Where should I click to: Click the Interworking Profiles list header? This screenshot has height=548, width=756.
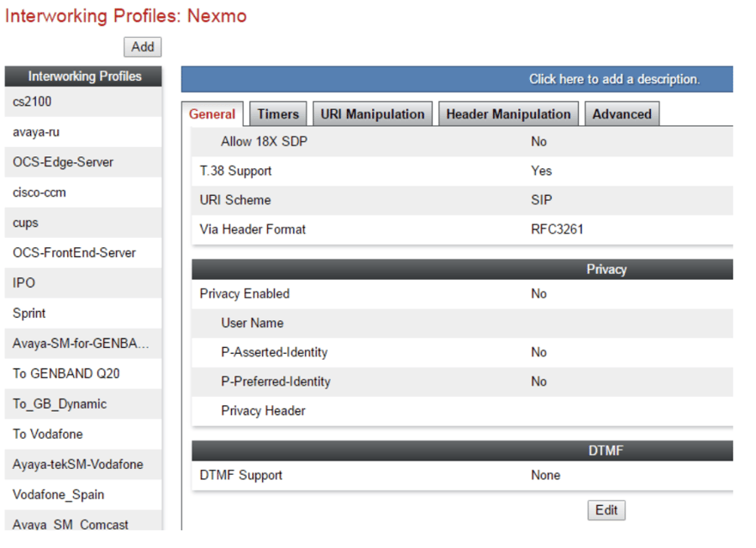click(83, 76)
